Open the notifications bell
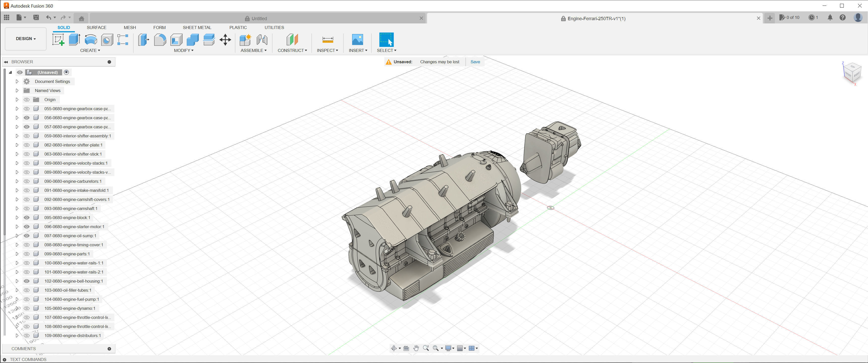 point(830,17)
